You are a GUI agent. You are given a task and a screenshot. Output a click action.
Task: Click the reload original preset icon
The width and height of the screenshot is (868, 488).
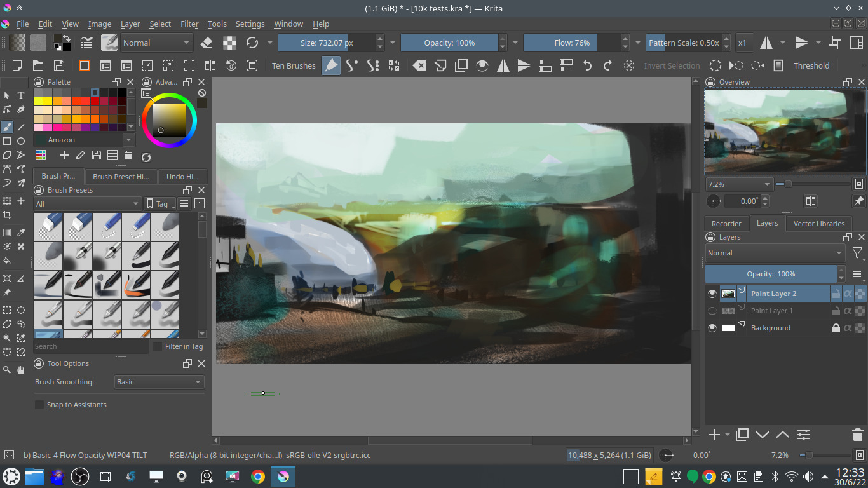pyautogui.click(x=252, y=43)
